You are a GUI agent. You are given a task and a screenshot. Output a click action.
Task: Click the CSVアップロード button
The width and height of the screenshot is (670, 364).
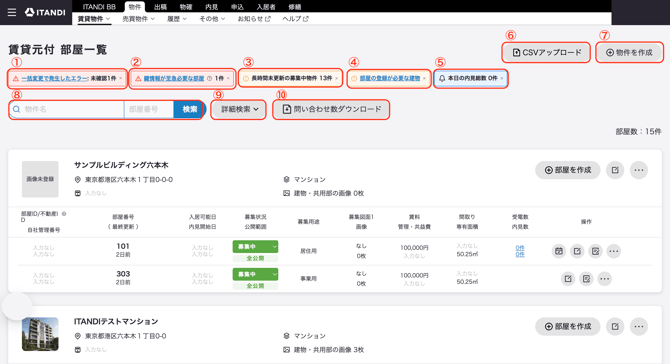click(x=546, y=53)
